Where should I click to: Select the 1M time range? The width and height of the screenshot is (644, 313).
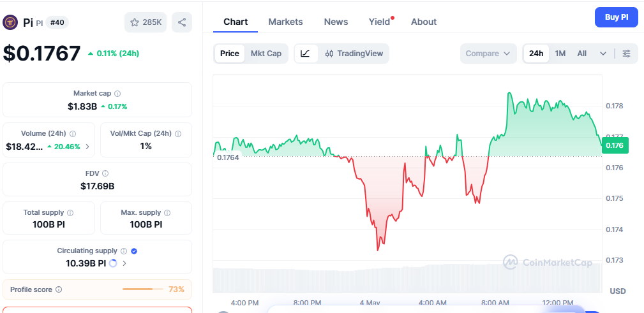tap(560, 54)
